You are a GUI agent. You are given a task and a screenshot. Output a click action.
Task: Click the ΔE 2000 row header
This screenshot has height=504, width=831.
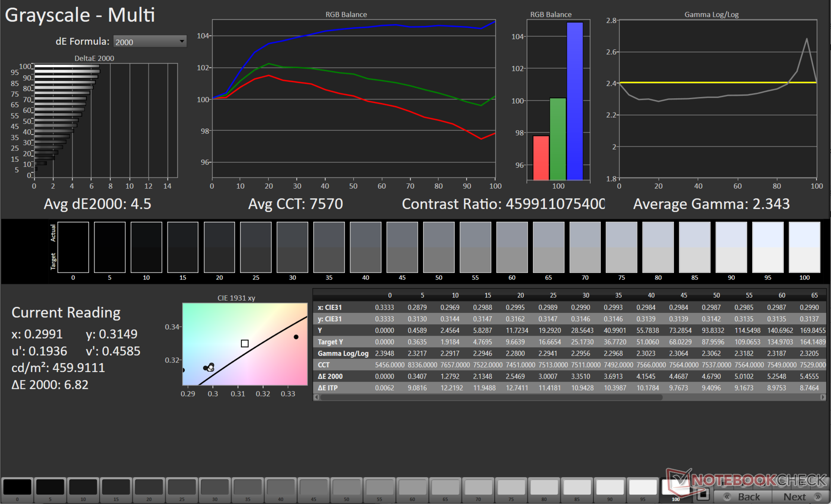tap(330, 376)
